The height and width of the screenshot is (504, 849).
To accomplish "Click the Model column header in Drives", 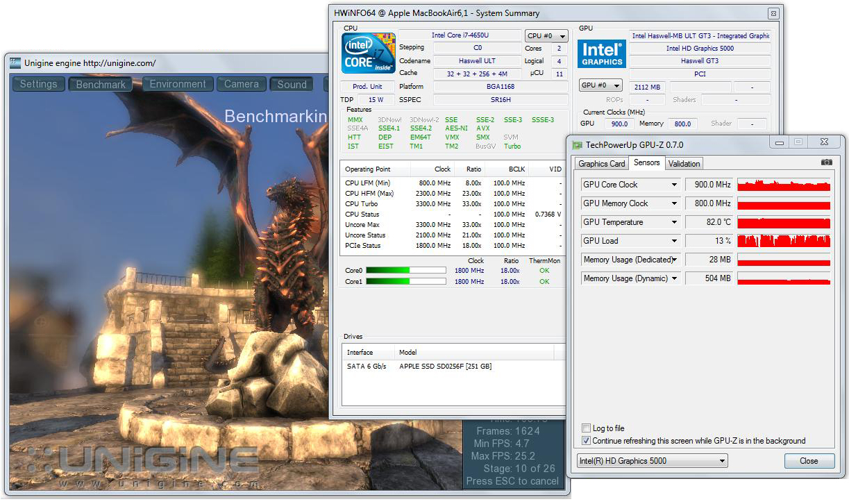I will [474, 353].
